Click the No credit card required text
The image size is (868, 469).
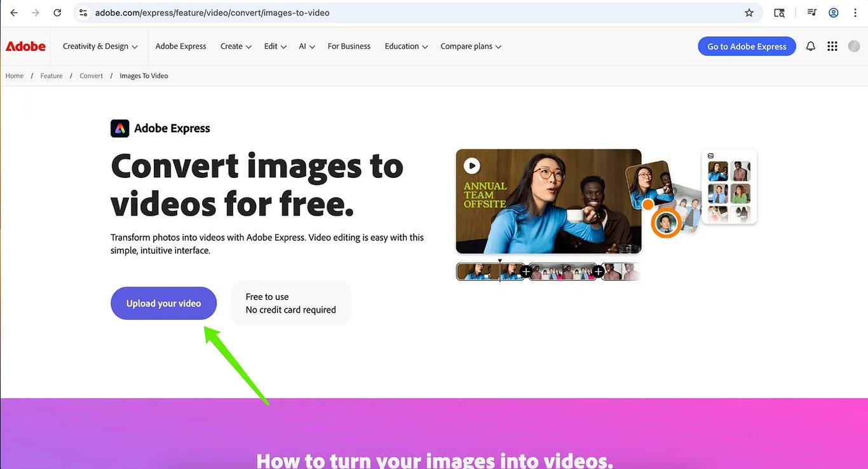(290, 310)
